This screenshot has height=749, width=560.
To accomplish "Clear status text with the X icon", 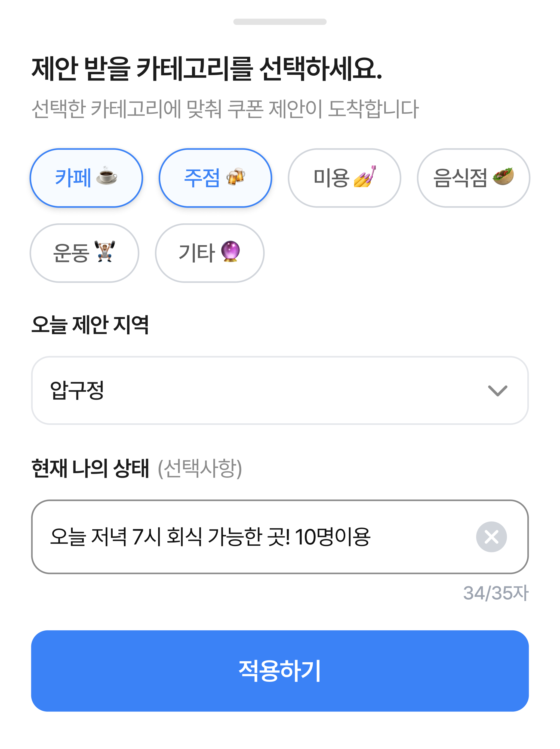I will pos(491,537).
